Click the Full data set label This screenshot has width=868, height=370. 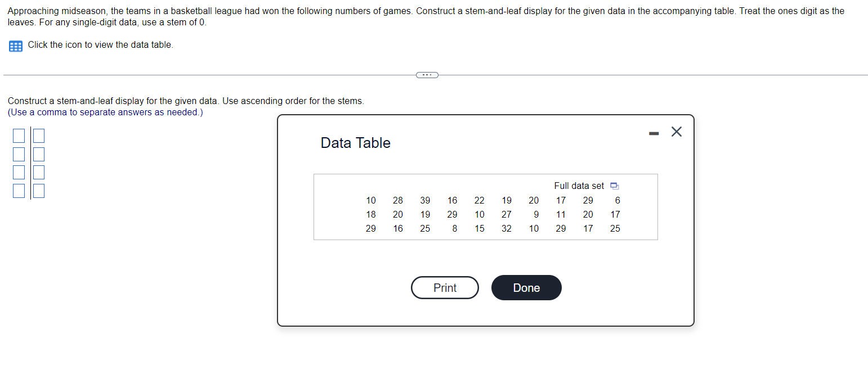pos(579,186)
